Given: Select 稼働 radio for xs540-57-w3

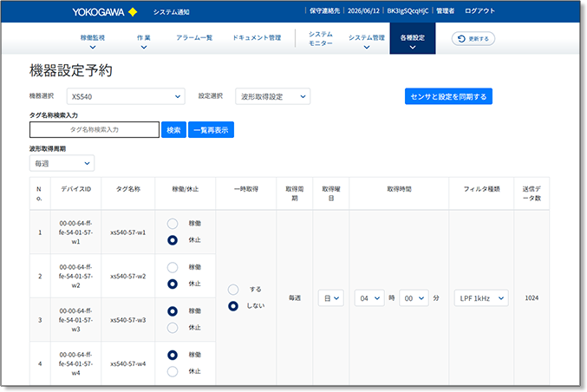Looking at the screenshot, I should click(173, 311).
